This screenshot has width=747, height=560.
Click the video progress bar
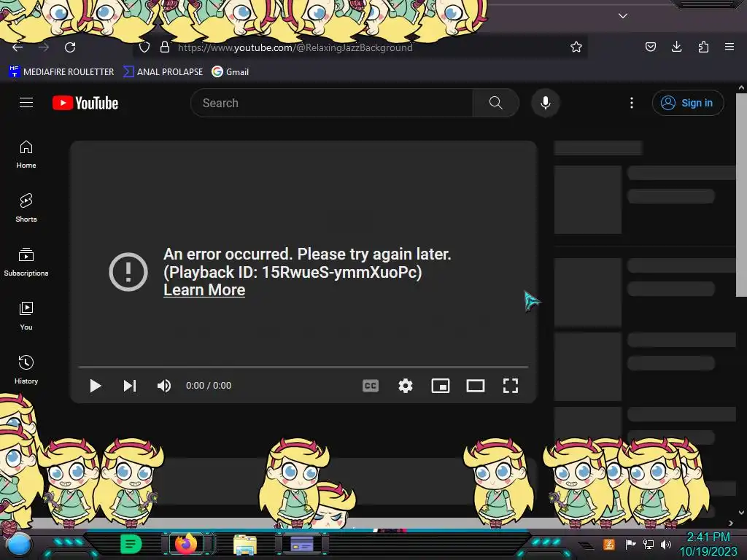click(303, 367)
